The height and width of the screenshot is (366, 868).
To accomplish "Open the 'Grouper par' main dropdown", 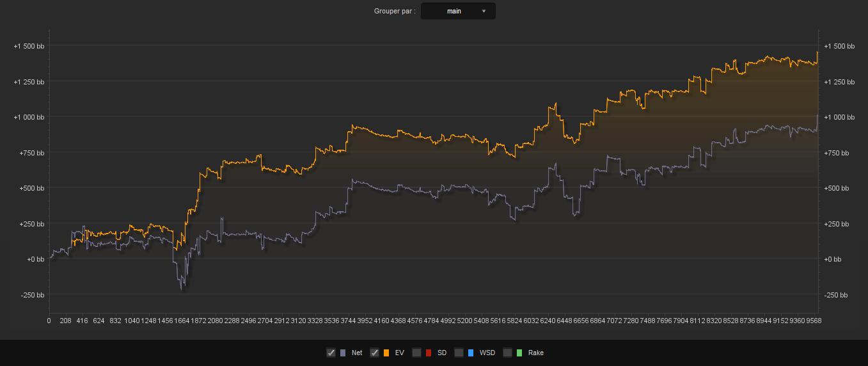I will (458, 11).
